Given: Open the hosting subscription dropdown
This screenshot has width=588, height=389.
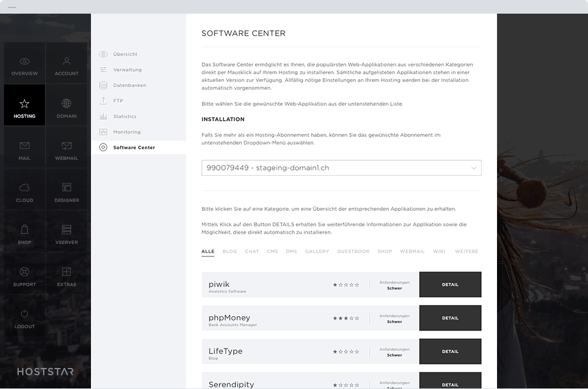Looking at the screenshot, I should (341, 168).
